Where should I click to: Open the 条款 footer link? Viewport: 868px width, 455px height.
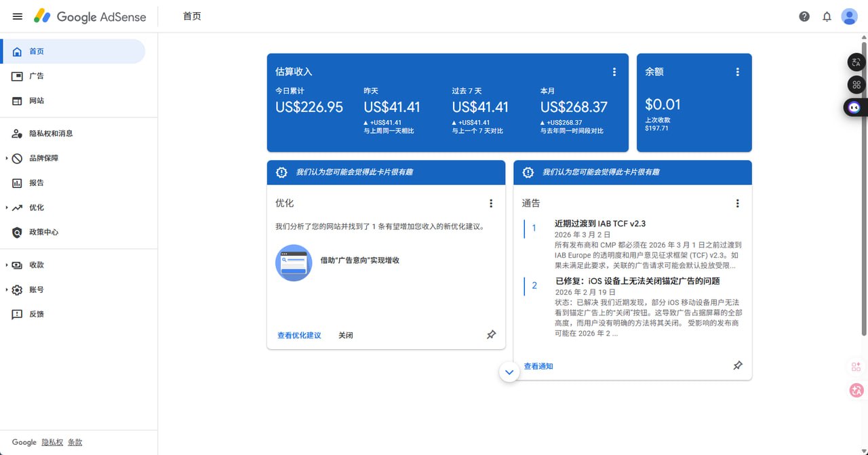click(75, 442)
